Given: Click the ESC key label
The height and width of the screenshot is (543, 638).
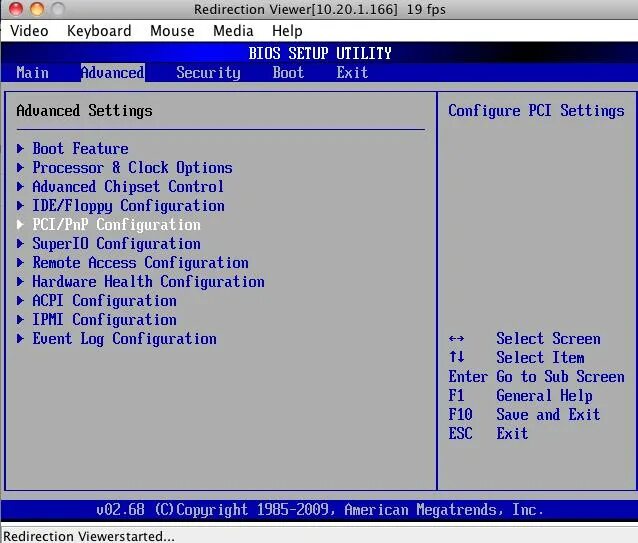Looking at the screenshot, I should (x=460, y=434).
